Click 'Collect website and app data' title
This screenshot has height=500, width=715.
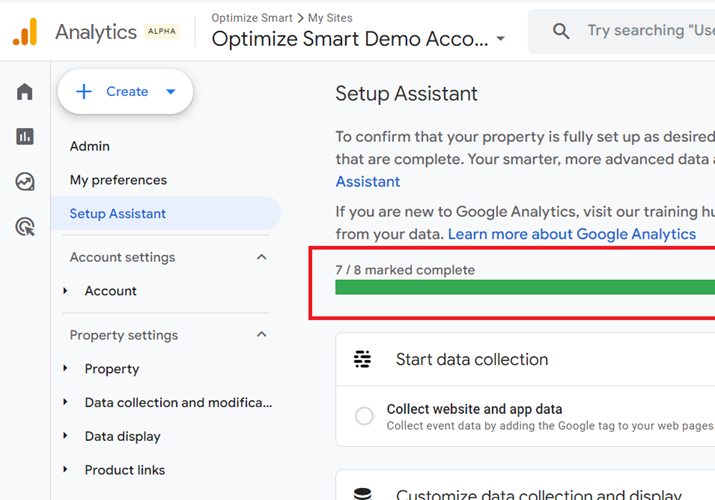[x=474, y=409]
